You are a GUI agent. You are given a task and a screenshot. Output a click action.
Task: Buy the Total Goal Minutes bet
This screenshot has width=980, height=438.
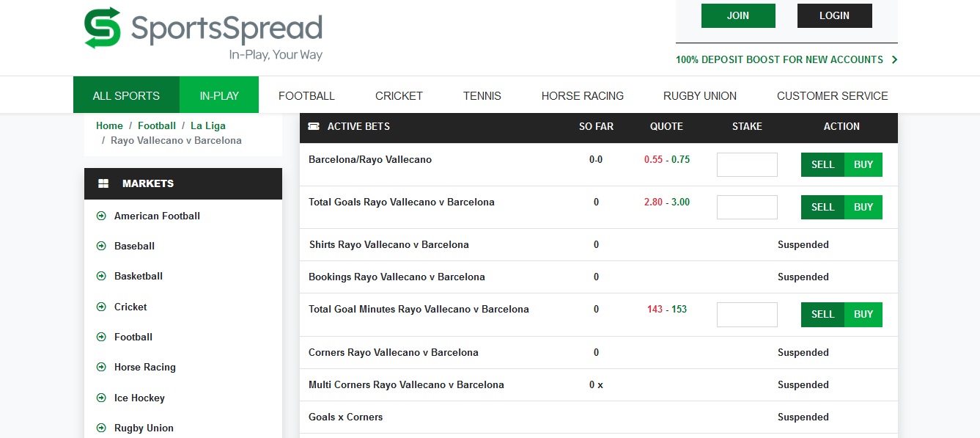(x=863, y=314)
